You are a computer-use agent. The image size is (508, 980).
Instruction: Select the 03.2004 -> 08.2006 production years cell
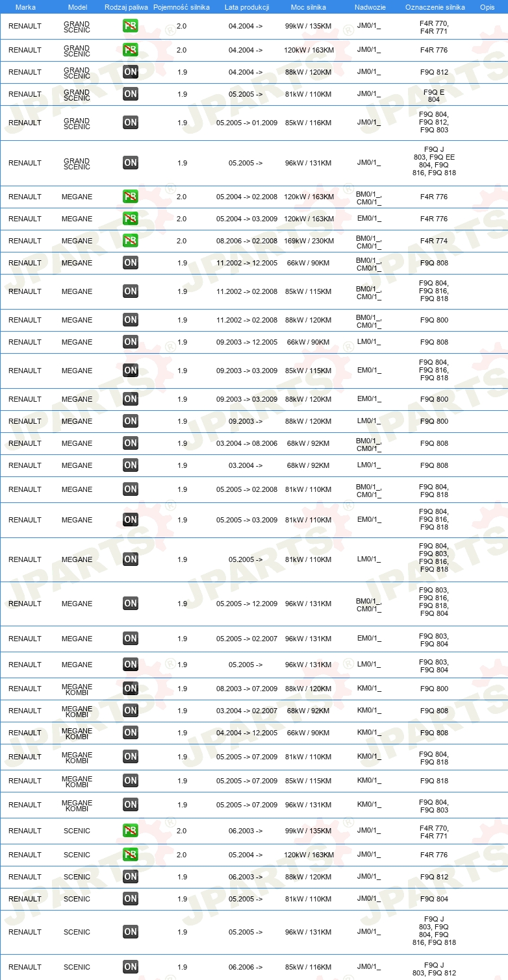point(247,443)
